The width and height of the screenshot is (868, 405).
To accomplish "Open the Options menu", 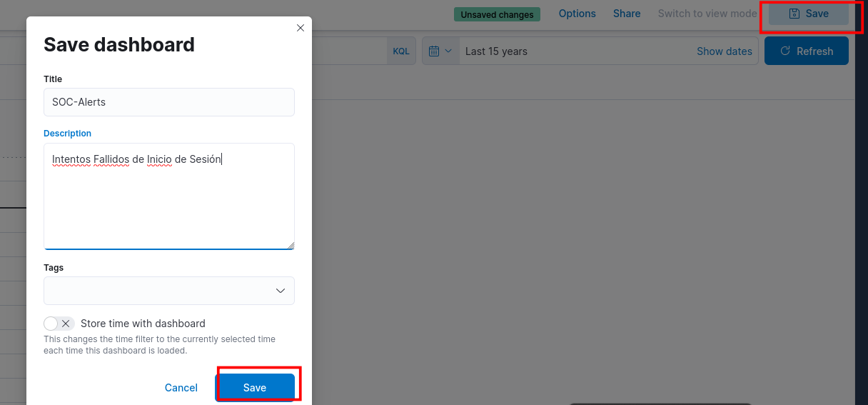I will click(577, 14).
